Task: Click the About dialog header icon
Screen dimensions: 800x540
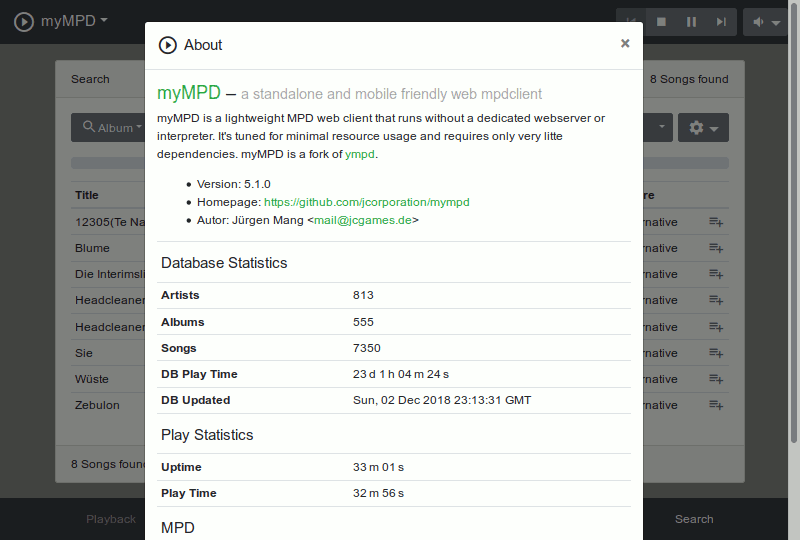Action: [167, 45]
